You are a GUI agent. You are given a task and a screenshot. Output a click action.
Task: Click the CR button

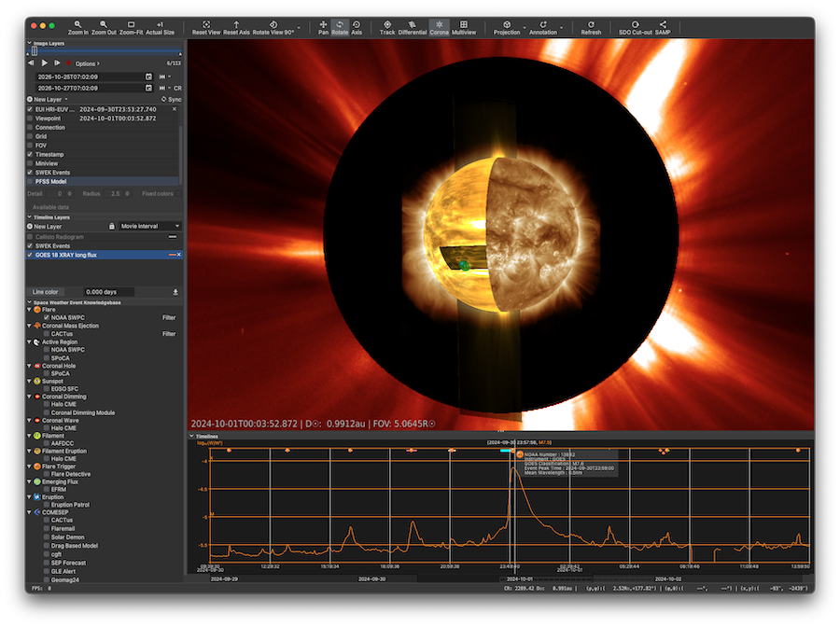(x=177, y=89)
